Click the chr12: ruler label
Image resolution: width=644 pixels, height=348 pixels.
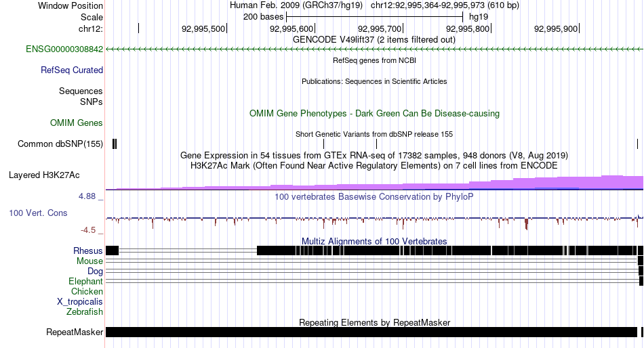91,28
